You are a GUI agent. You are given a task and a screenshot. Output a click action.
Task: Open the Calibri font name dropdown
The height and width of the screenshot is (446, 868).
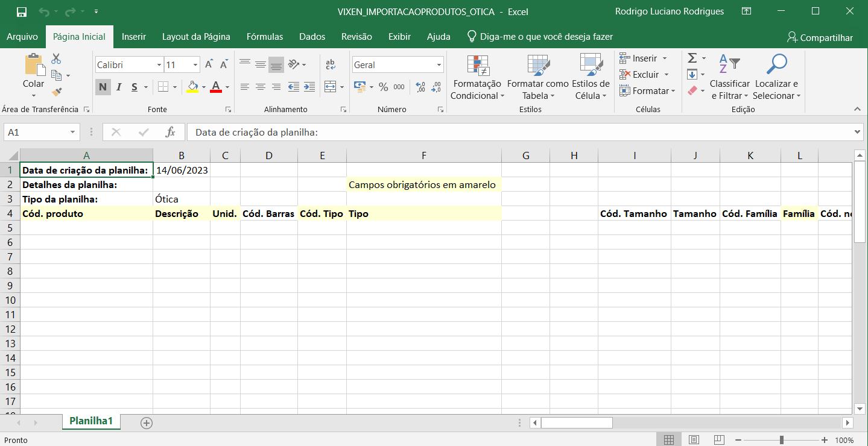click(159, 65)
